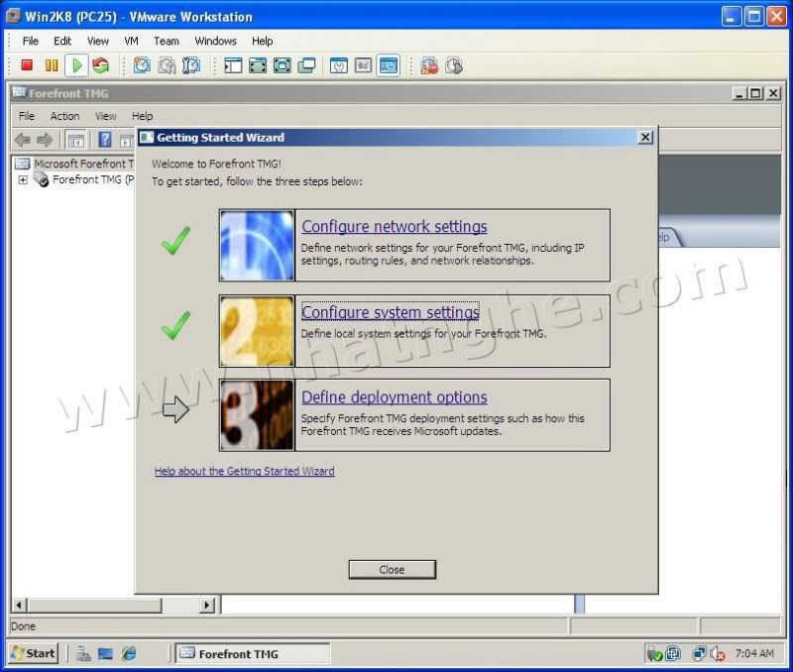Open the Team menu
793x672 pixels.
pyautogui.click(x=167, y=41)
